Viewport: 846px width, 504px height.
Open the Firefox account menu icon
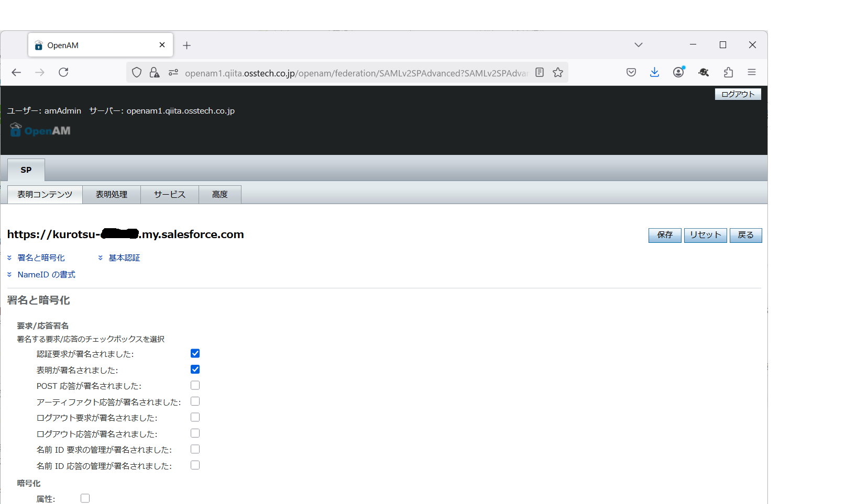678,72
